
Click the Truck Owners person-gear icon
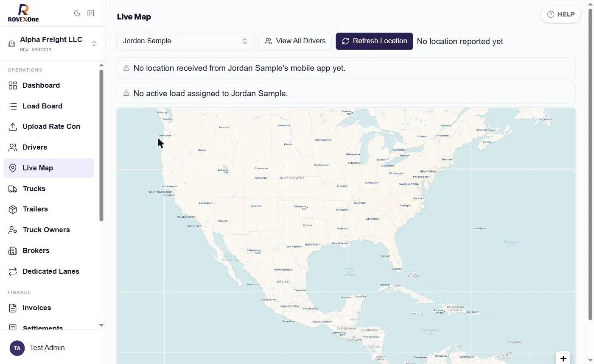pos(13,230)
